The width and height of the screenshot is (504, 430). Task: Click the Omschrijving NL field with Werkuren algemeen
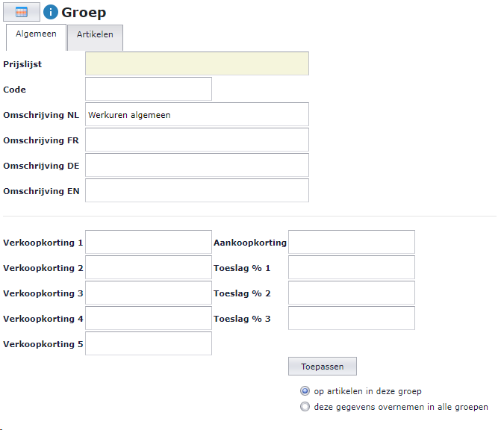(x=197, y=114)
